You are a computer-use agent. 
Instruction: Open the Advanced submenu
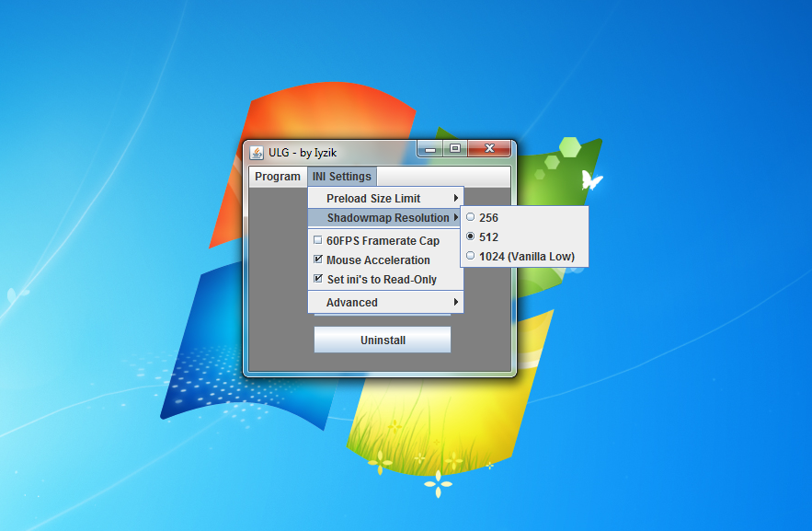(386, 302)
